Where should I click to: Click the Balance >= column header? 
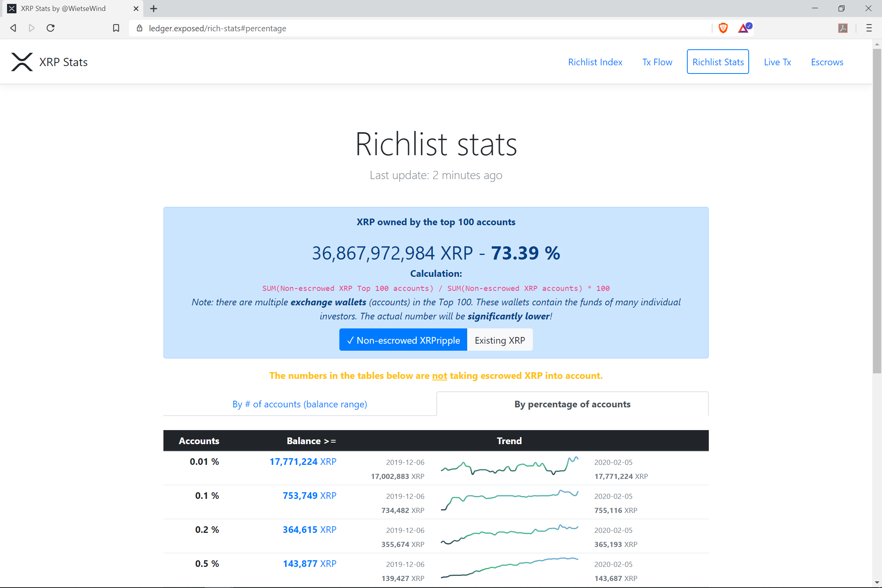click(311, 441)
